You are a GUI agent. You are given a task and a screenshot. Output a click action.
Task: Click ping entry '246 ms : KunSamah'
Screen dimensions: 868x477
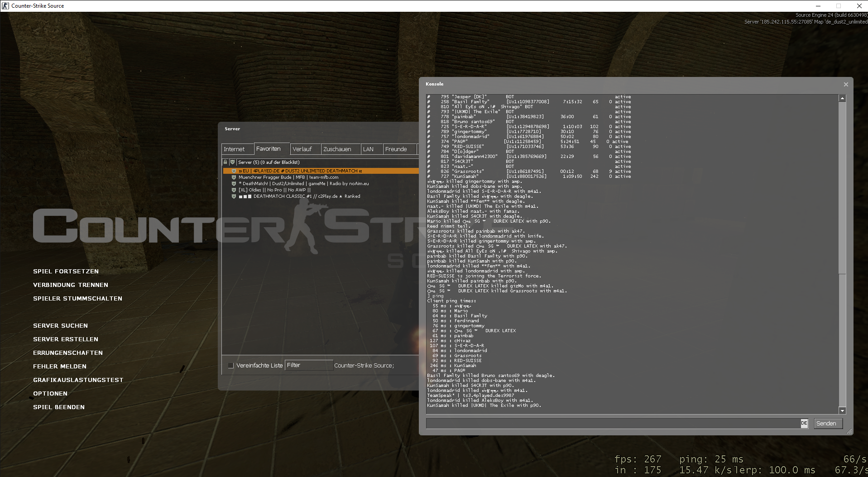click(x=453, y=366)
